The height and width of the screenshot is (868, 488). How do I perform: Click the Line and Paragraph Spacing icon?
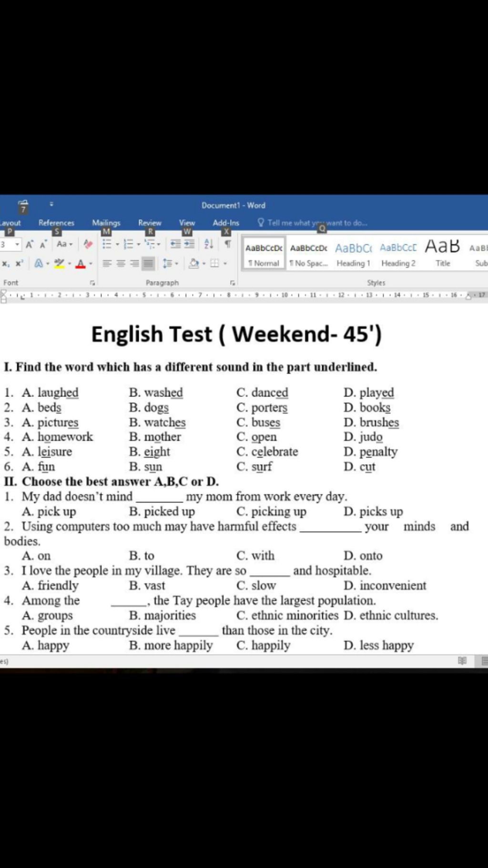point(167,263)
